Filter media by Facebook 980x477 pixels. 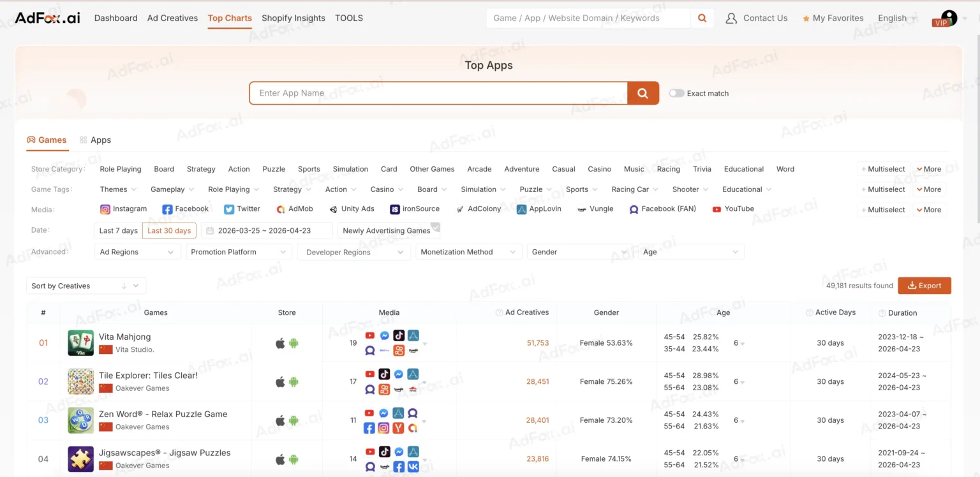tap(185, 209)
